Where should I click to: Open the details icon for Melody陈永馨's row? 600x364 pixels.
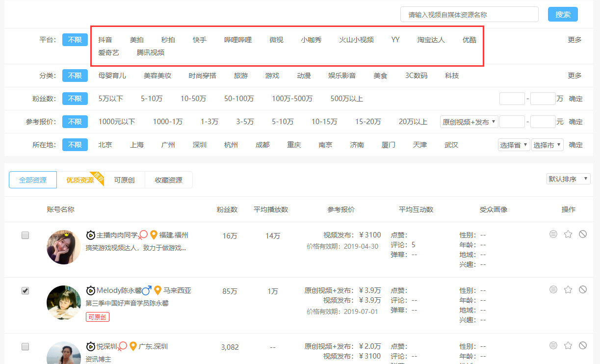pyautogui.click(x=553, y=289)
